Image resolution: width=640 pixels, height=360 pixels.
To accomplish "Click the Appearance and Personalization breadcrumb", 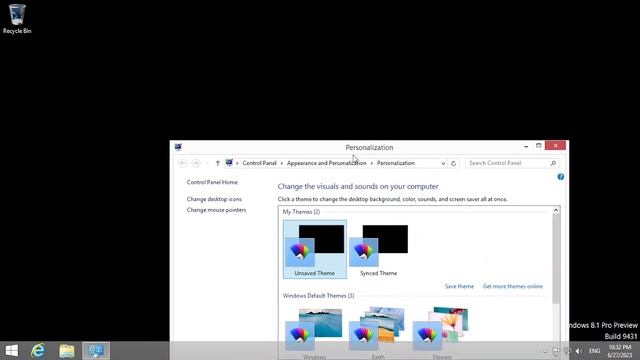I will pyautogui.click(x=327, y=163).
